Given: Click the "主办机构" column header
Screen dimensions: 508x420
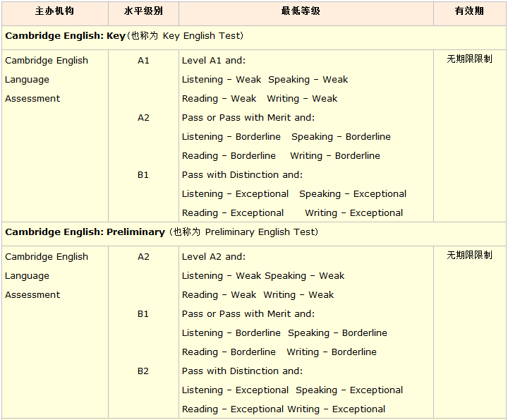Looking at the screenshot, I should (54, 11).
